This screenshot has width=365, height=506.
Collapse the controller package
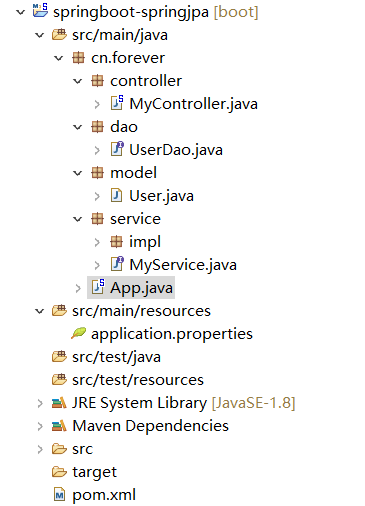tap(78, 81)
